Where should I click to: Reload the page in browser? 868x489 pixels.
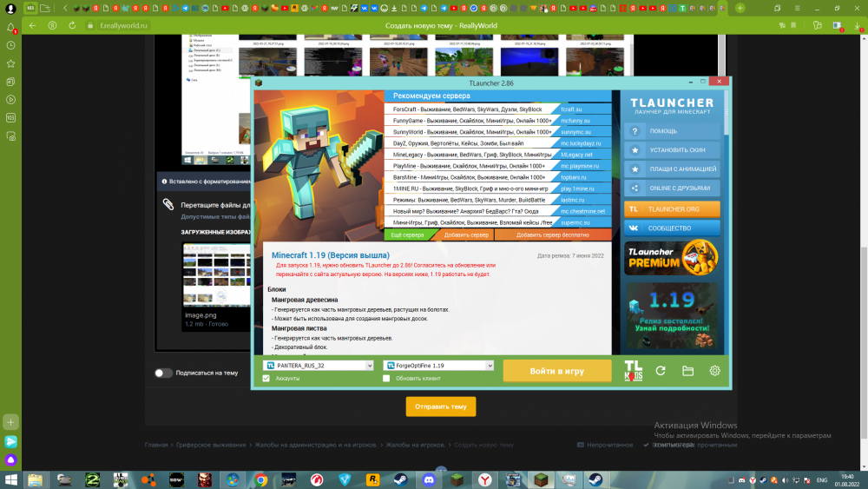click(x=72, y=25)
